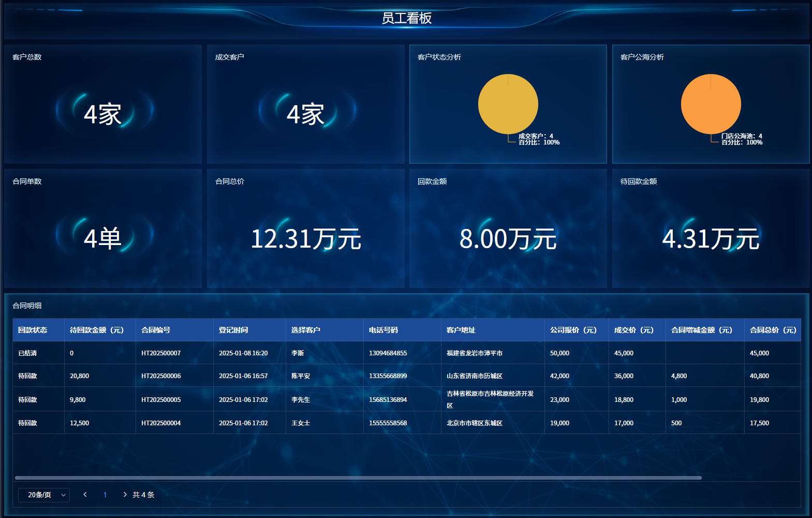Viewport: 812px width, 518px height.
Task: Open the 20条/页 page size dropdown
Action: [x=44, y=495]
